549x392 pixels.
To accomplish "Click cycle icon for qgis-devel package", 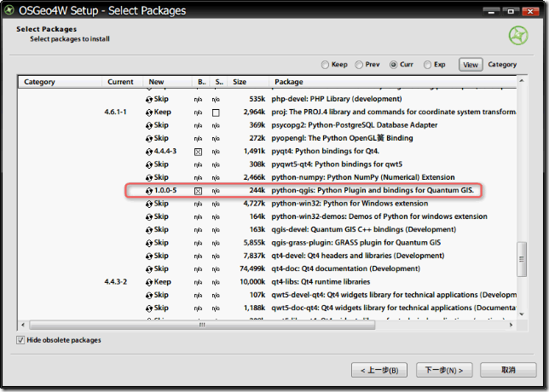I will 149,230.
